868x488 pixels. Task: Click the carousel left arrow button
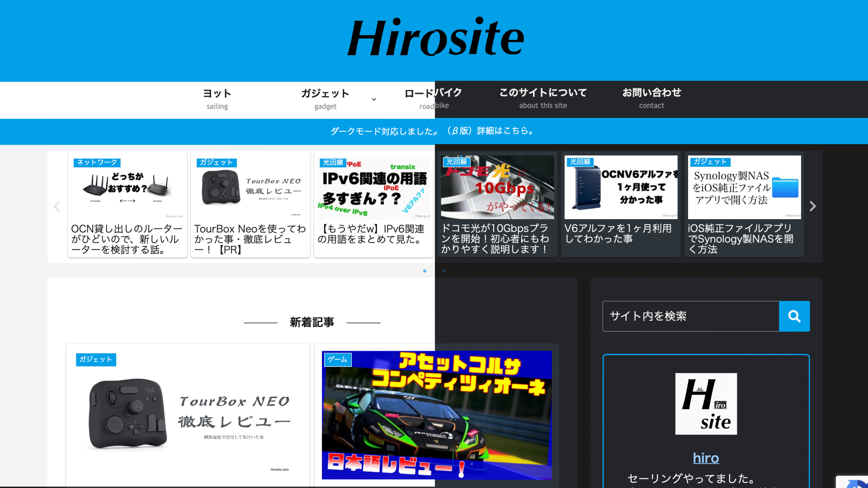[x=57, y=206]
